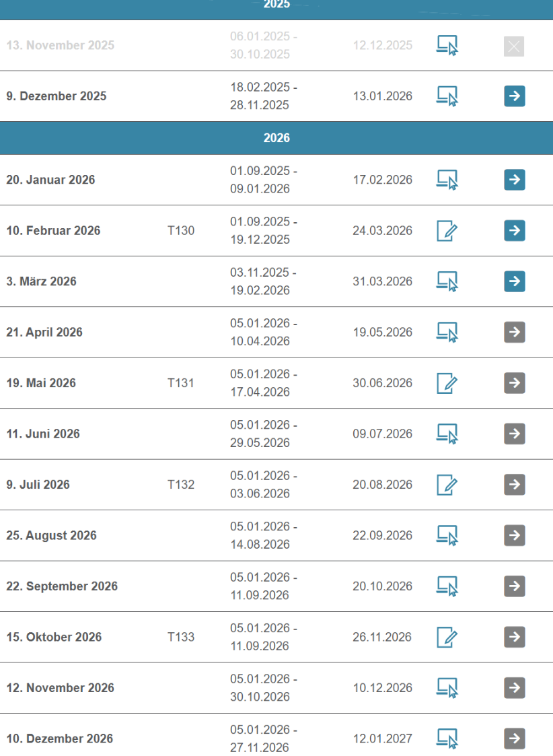This screenshot has width=553, height=756.
Task: Click pencil icon in 19. Mai 2026 row
Action: pos(447,383)
